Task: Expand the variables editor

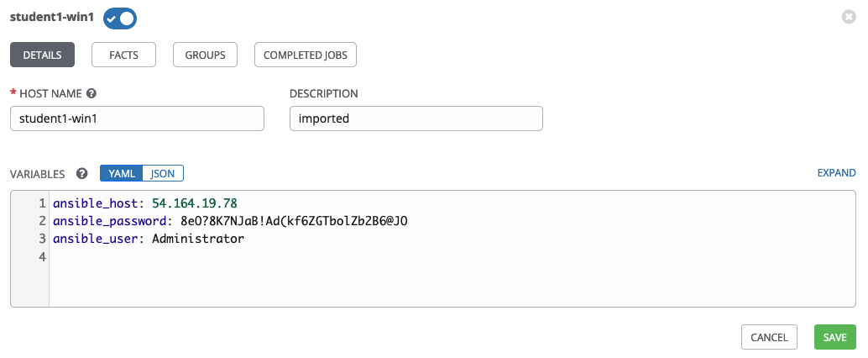Action: [836, 173]
